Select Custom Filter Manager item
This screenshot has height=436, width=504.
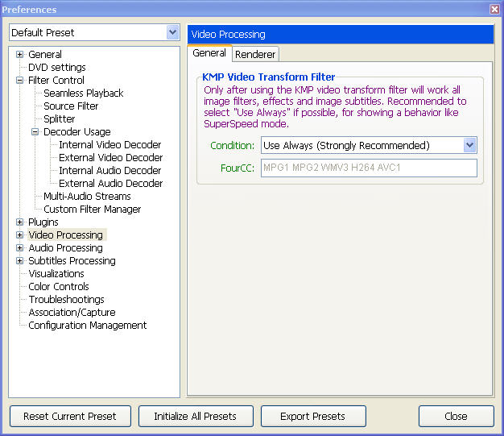92,210
